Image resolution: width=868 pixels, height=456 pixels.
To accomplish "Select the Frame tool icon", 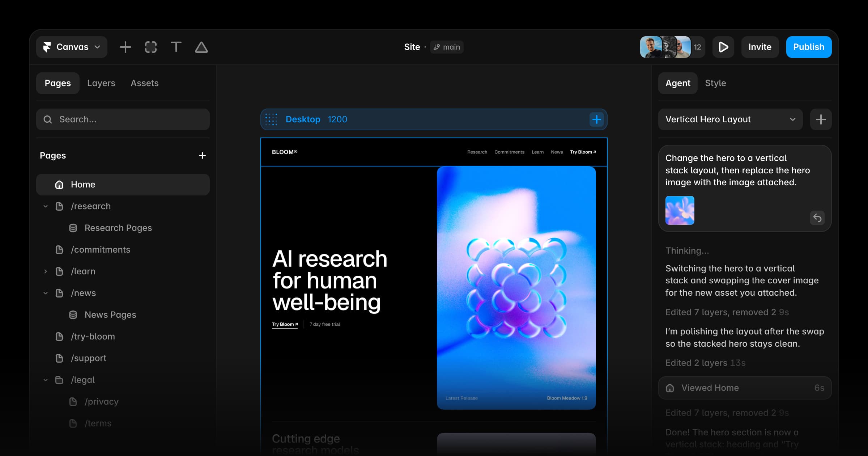I will 151,47.
